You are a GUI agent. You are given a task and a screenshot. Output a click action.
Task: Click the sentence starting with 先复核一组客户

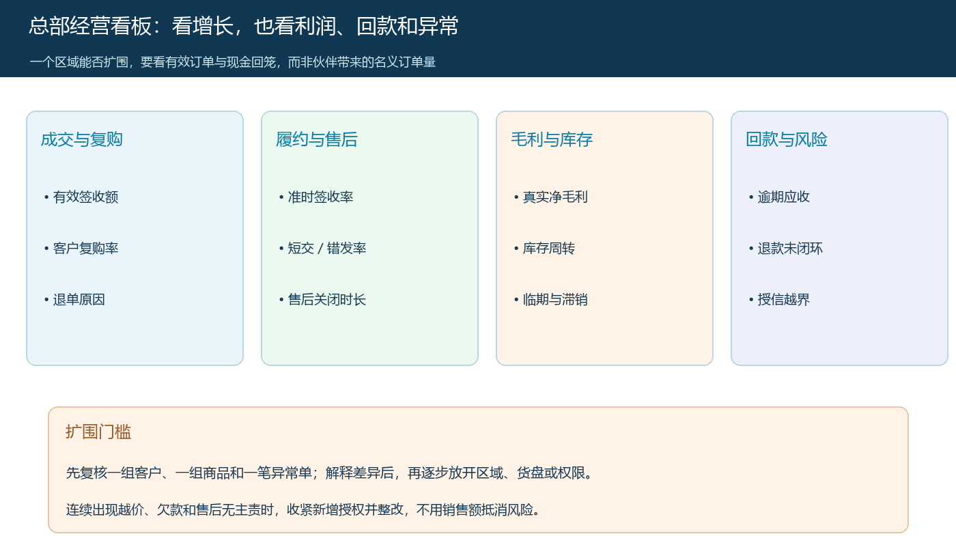(330, 473)
